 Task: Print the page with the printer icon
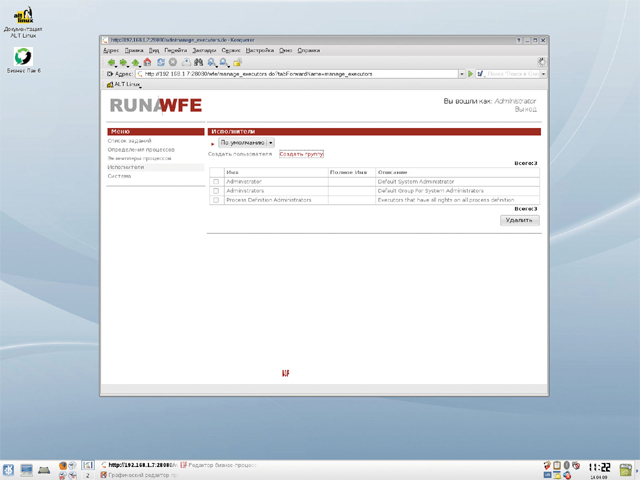point(186,62)
